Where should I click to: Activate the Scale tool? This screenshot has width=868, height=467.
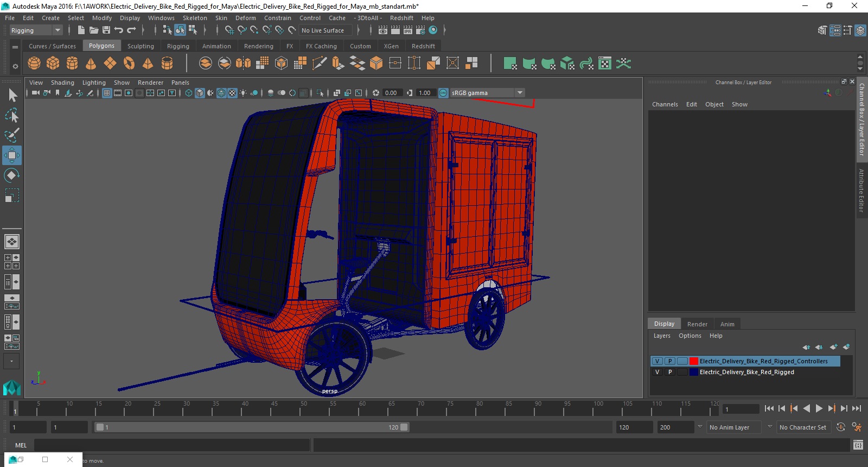coord(12,195)
